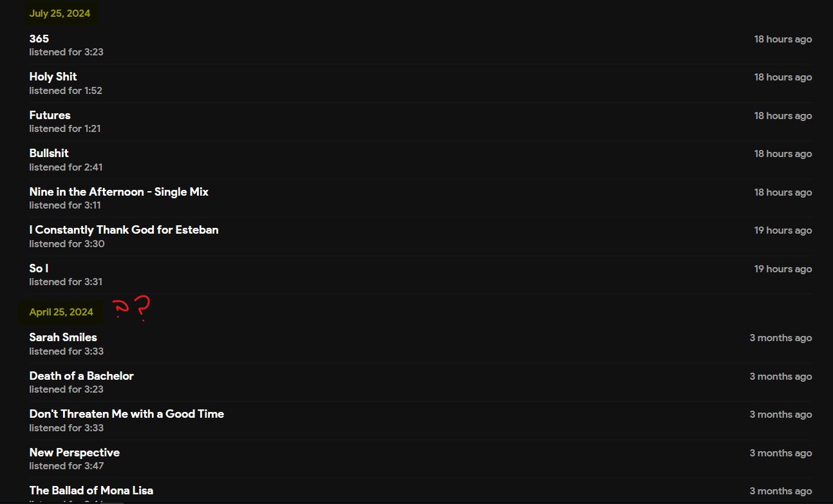
Task: Open the song titled 365
Action: 39,39
